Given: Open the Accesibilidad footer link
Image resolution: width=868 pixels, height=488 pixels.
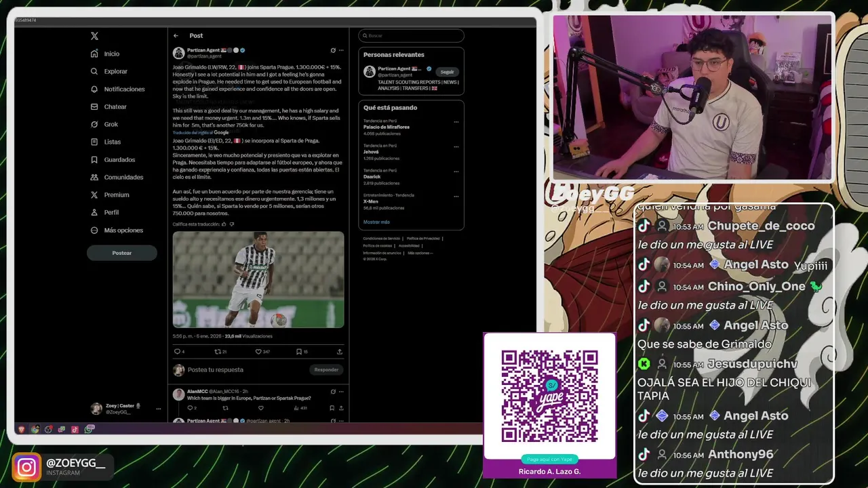Looking at the screenshot, I should (409, 245).
